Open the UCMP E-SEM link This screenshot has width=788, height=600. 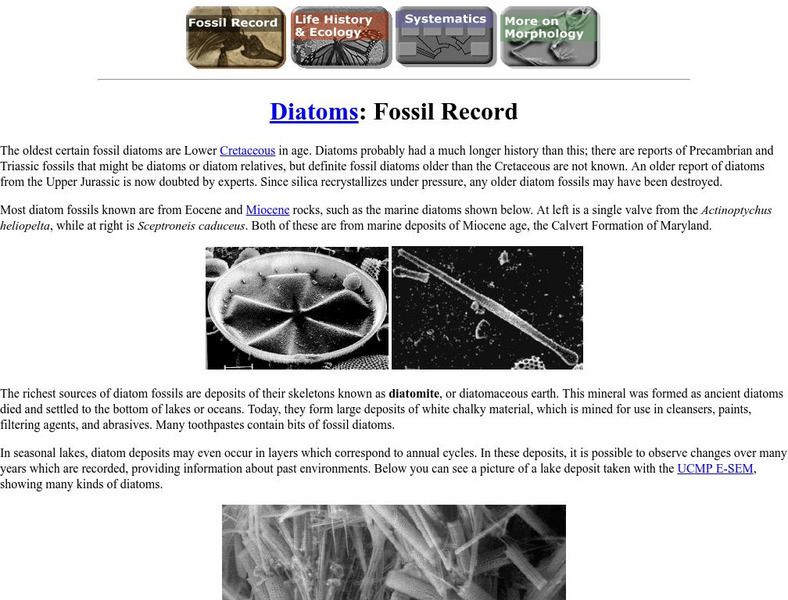(715, 468)
